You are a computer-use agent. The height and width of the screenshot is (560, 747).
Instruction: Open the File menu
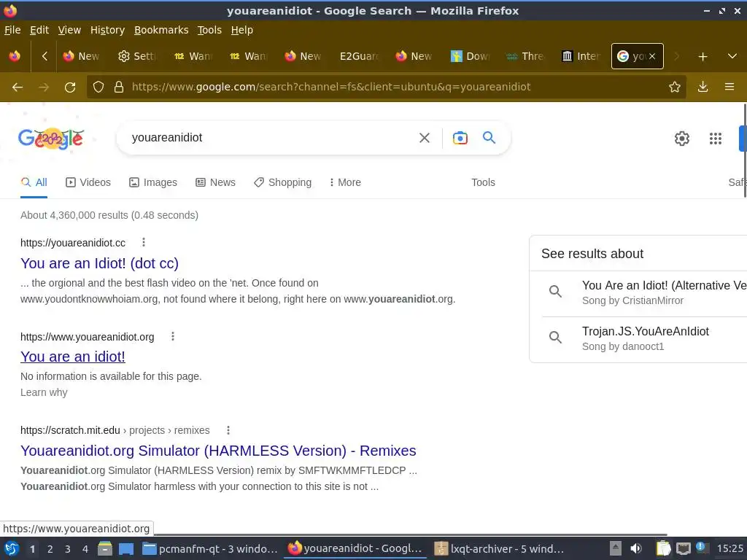pyautogui.click(x=12, y=30)
